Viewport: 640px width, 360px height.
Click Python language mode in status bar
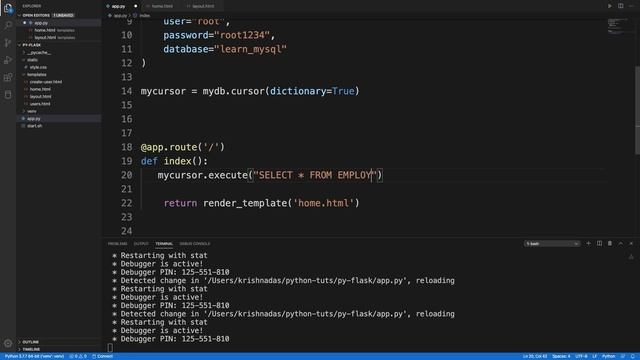pyautogui.click(x=608, y=356)
